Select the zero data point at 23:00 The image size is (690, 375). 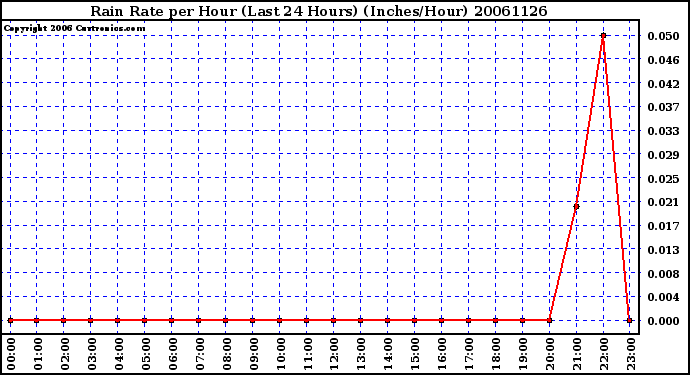pos(630,320)
